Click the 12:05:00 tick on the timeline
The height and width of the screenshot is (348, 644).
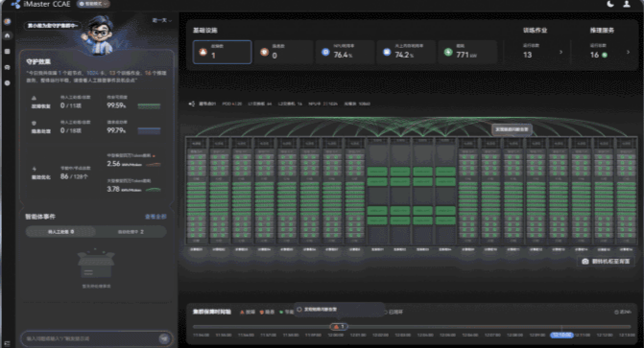[447, 336]
